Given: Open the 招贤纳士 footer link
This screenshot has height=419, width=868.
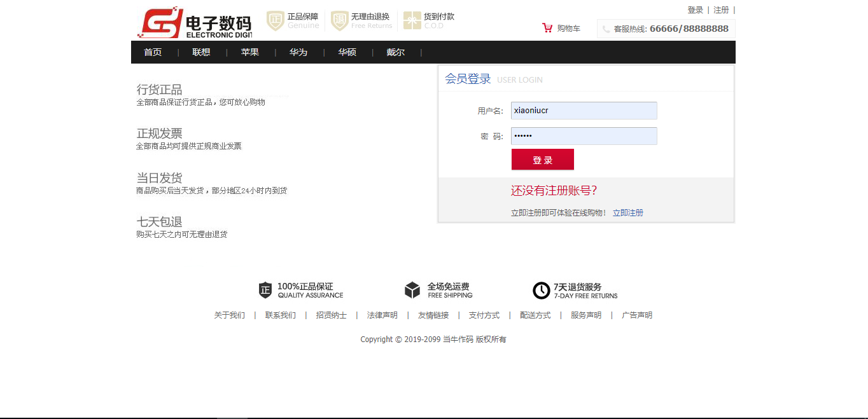Looking at the screenshot, I should (x=332, y=315).
